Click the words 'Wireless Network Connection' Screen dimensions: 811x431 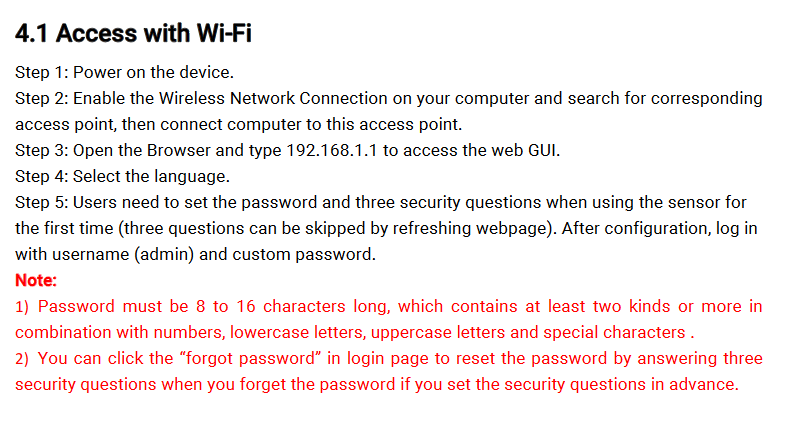click(273, 98)
